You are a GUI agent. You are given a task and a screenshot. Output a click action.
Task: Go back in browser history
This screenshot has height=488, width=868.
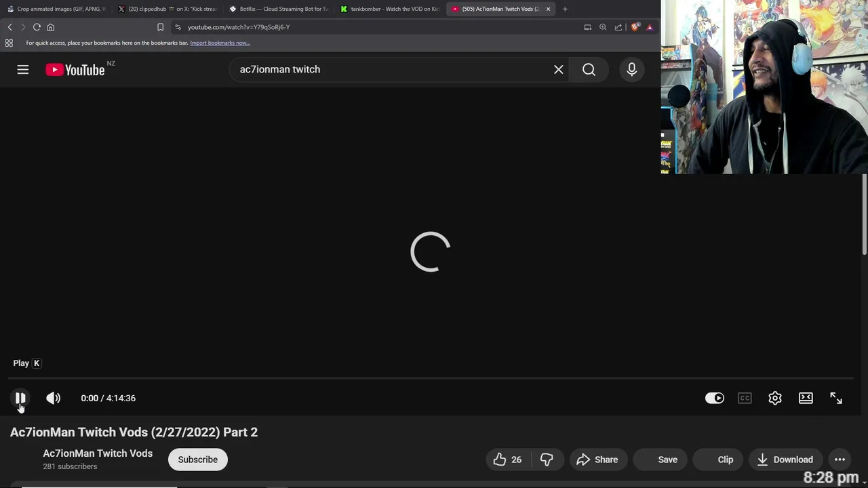9,27
